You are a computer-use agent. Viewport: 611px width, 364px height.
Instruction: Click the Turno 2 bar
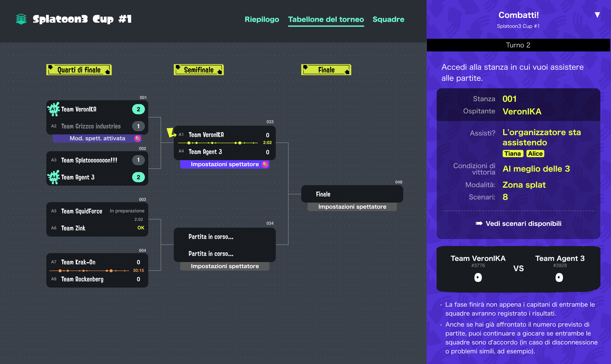[x=518, y=45]
